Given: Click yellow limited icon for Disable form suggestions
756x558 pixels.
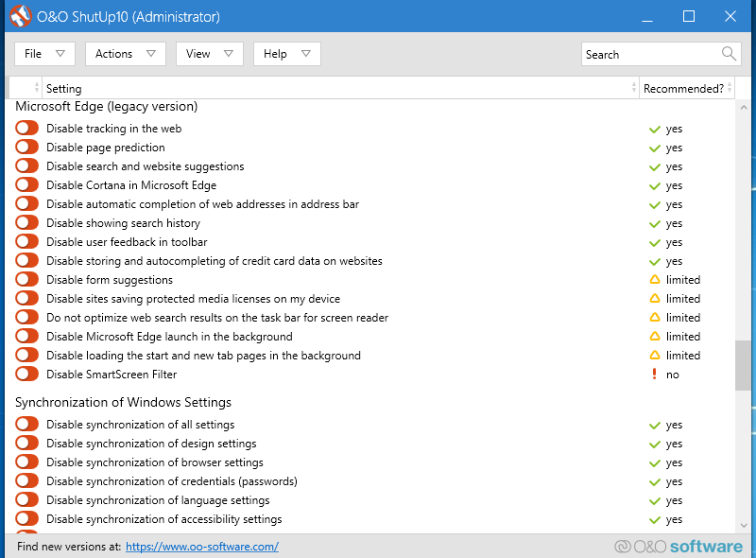Looking at the screenshot, I should [x=654, y=280].
